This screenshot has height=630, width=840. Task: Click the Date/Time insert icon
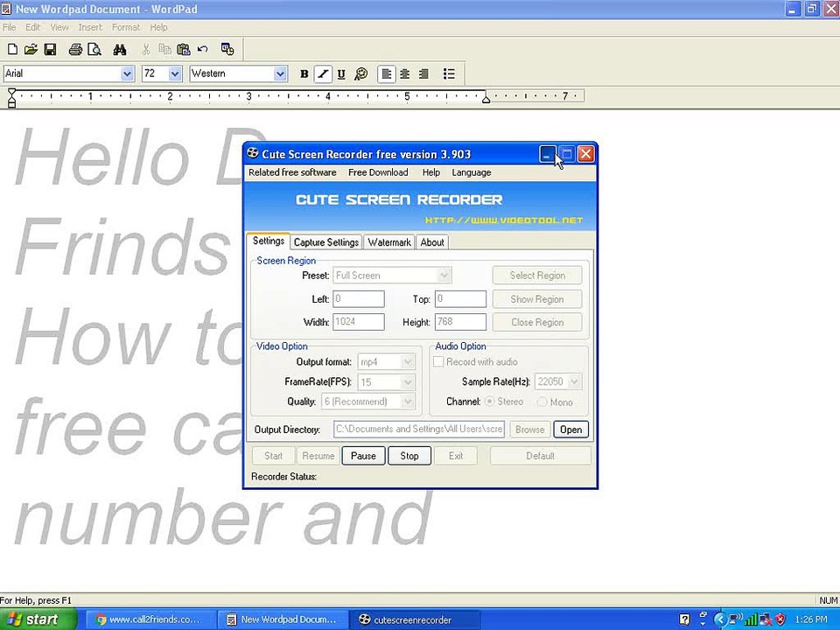point(227,49)
